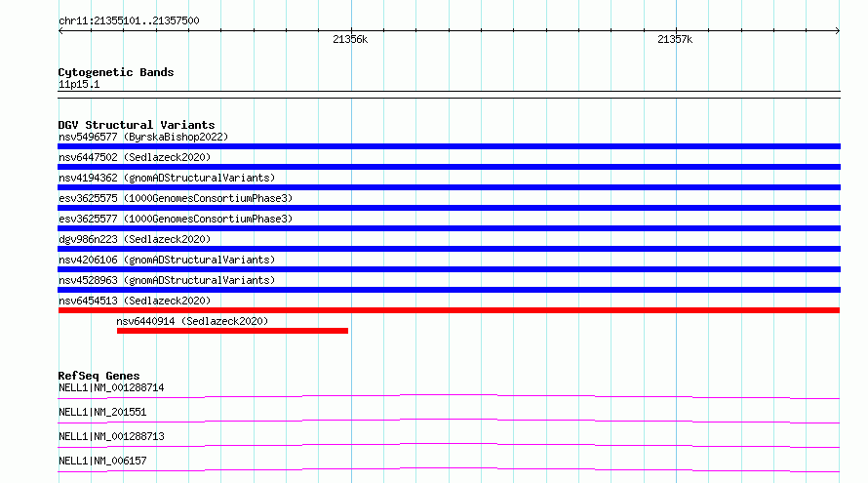The width and height of the screenshot is (868, 483).
Task: Click the magenta line of NELL1|NM_001288713
Action: tap(449, 445)
